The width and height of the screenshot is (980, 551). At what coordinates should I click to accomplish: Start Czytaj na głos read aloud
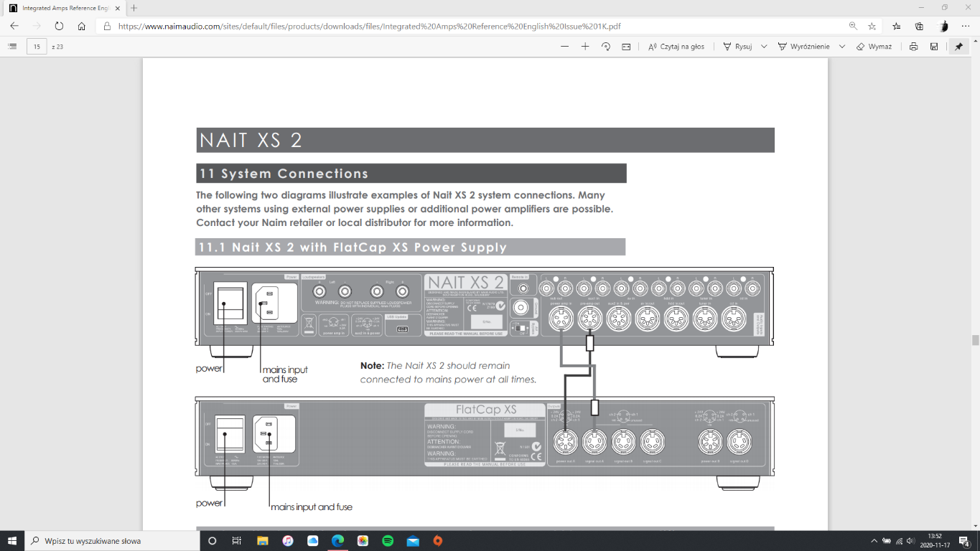[x=676, y=47]
